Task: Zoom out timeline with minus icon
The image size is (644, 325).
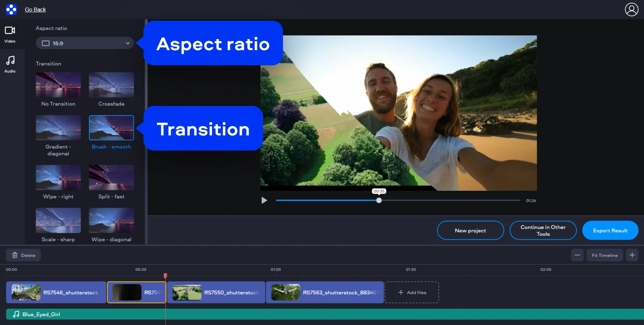Action: click(577, 255)
